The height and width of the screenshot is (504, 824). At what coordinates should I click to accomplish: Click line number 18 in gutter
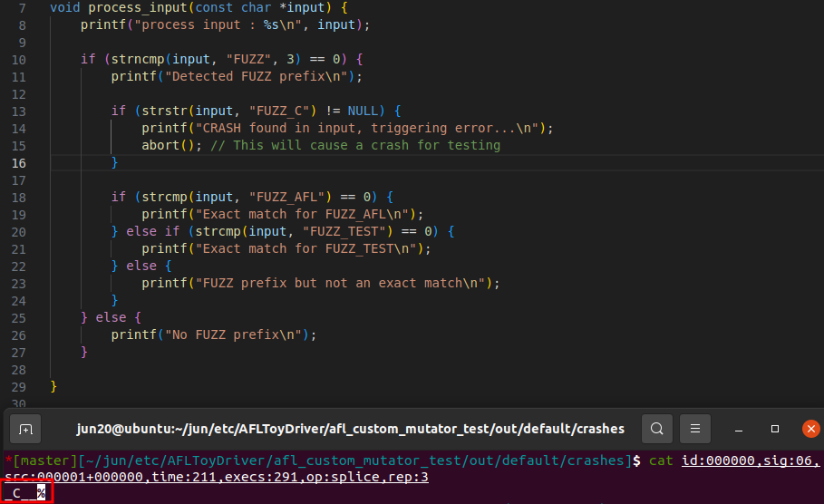click(18, 197)
